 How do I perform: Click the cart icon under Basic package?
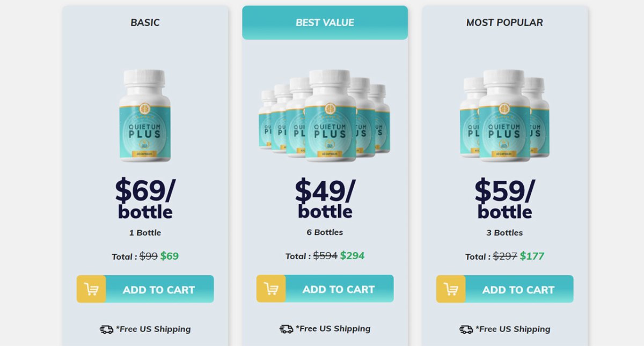[x=91, y=289]
